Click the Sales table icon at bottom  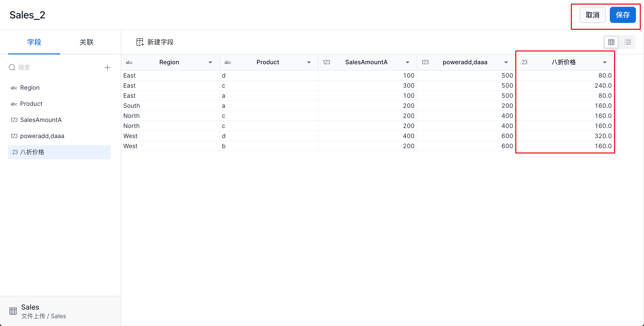[x=13, y=311]
